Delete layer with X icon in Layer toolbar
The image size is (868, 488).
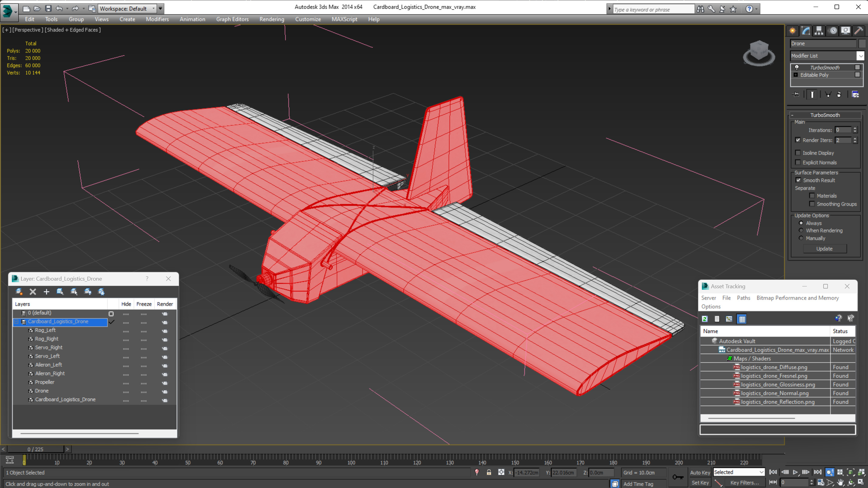point(33,292)
